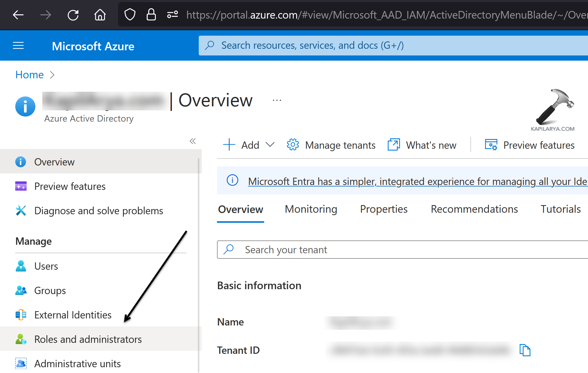Open Roles and administrators

point(88,339)
